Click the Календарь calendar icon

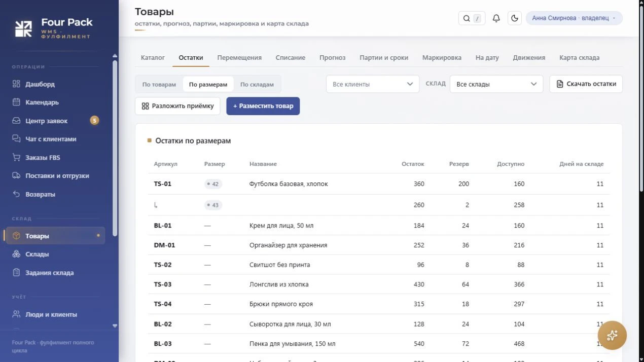coord(16,102)
